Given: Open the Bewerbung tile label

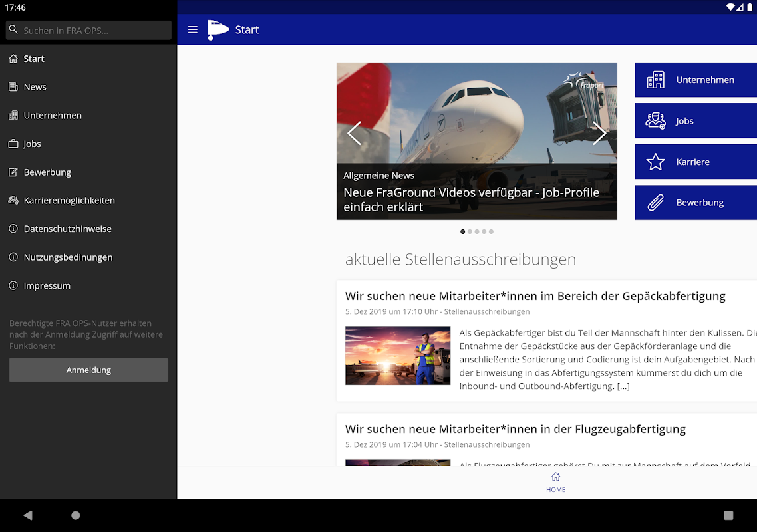Looking at the screenshot, I should coord(700,203).
